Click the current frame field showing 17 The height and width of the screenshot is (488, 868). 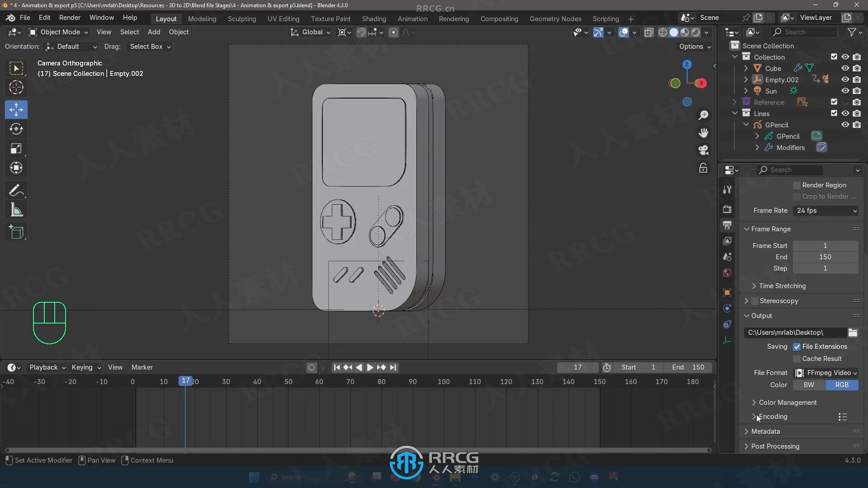coord(577,367)
